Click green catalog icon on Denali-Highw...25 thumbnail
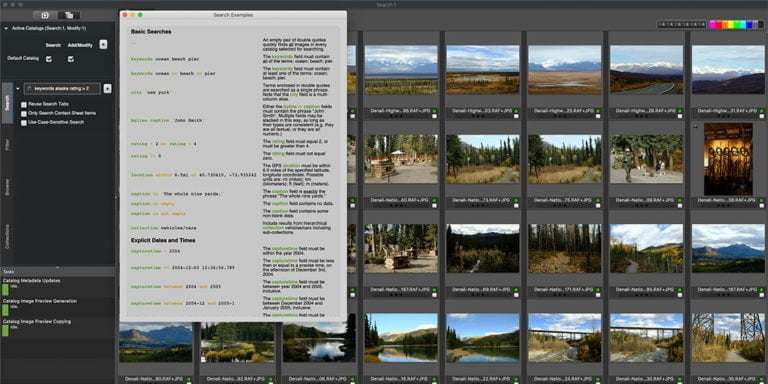The width and height of the screenshot is (768, 384). pos(598,111)
